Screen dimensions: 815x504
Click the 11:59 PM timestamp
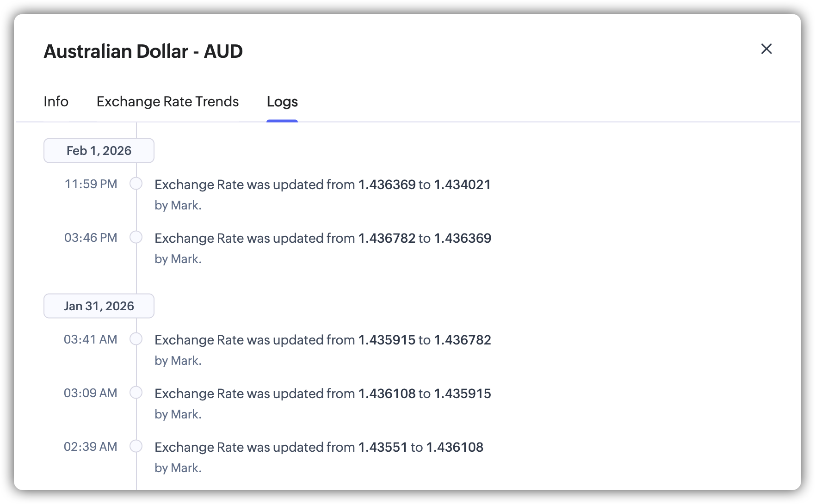pos(91,184)
